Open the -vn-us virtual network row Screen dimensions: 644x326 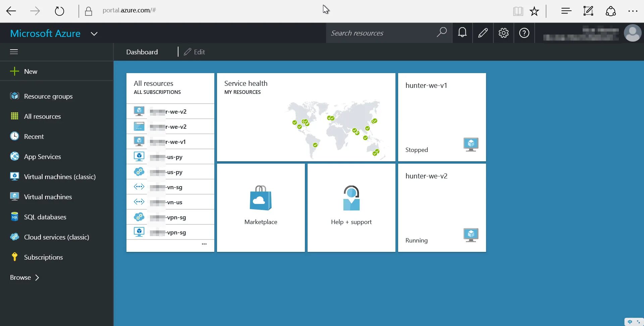click(x=170, y=202)
